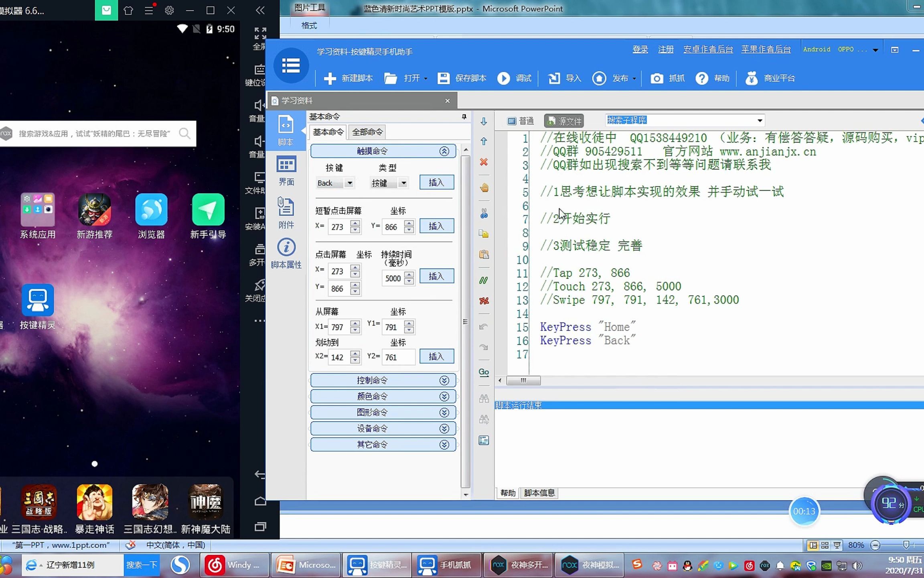Open 按键精灵 app on emulator home screen
The image size is (924, 578).
click(x=38, y=300)
